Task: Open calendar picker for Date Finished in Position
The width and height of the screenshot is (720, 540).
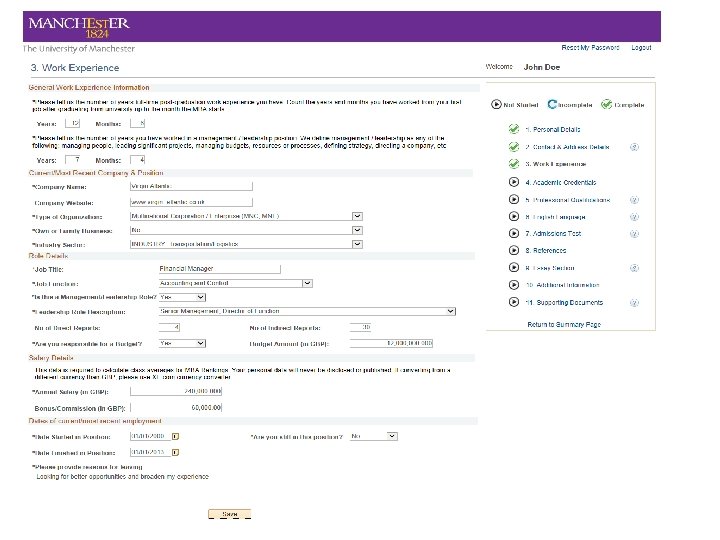Action: (x=175, y=452)
